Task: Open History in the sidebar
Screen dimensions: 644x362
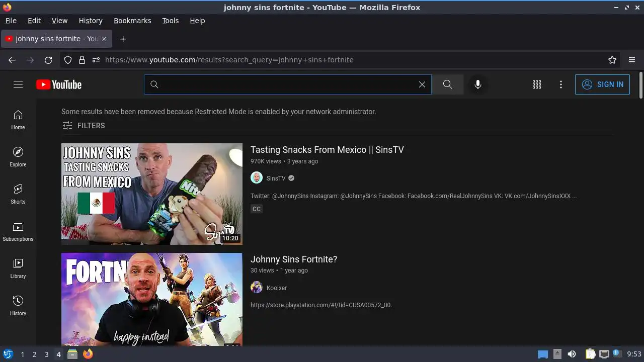Action: (18, 306)
